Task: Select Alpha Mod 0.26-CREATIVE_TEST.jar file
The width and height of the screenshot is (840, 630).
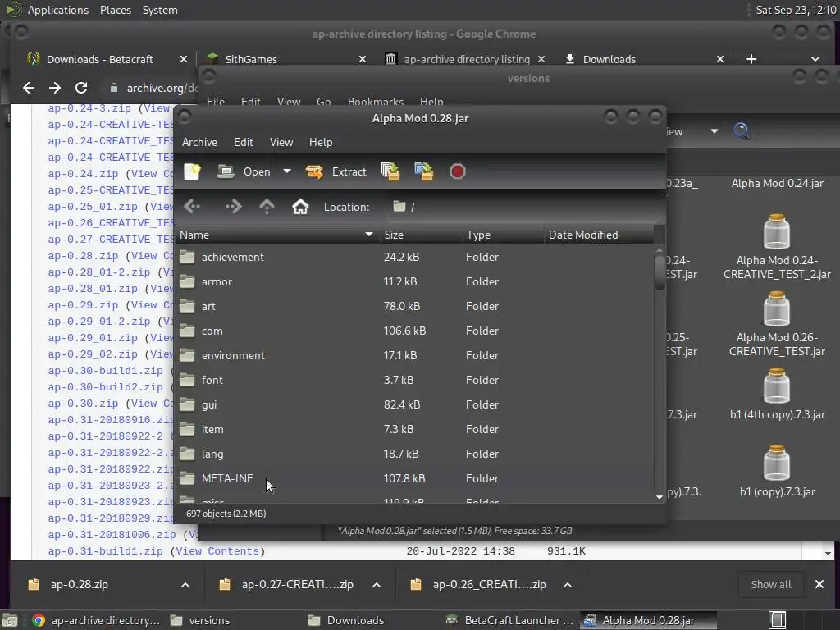Action: 777,325
